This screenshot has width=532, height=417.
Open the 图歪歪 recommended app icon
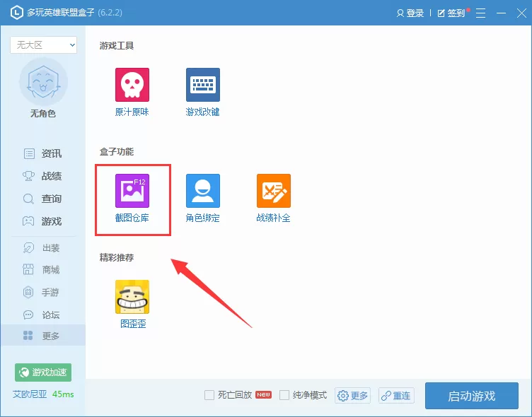click(132, 297)
